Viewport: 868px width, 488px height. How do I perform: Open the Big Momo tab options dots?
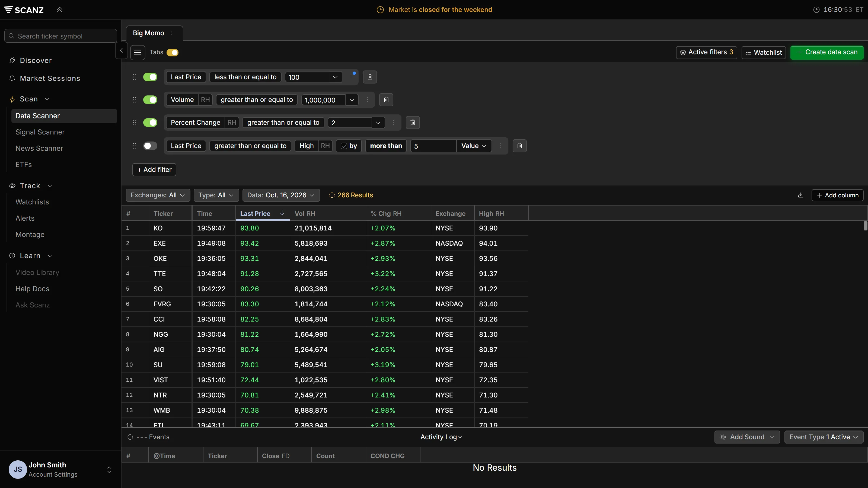pyautogui.click(x=171, y=33)
